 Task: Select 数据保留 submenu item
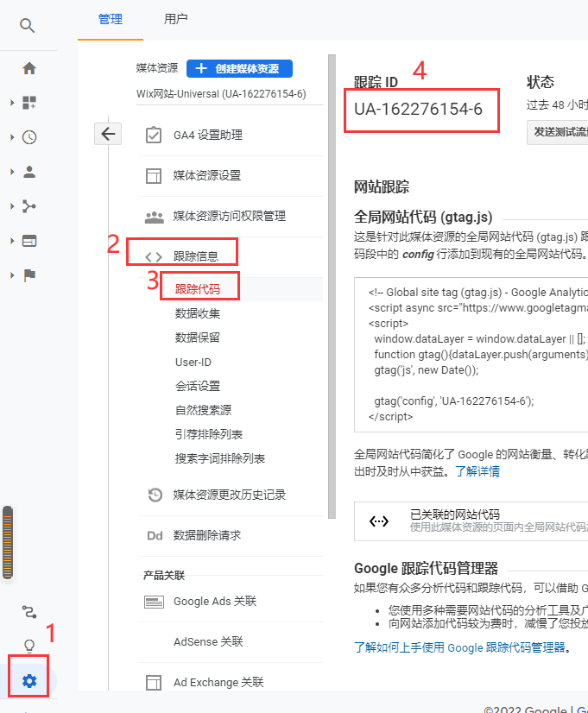pyautogui.click(x=198, y=338)
